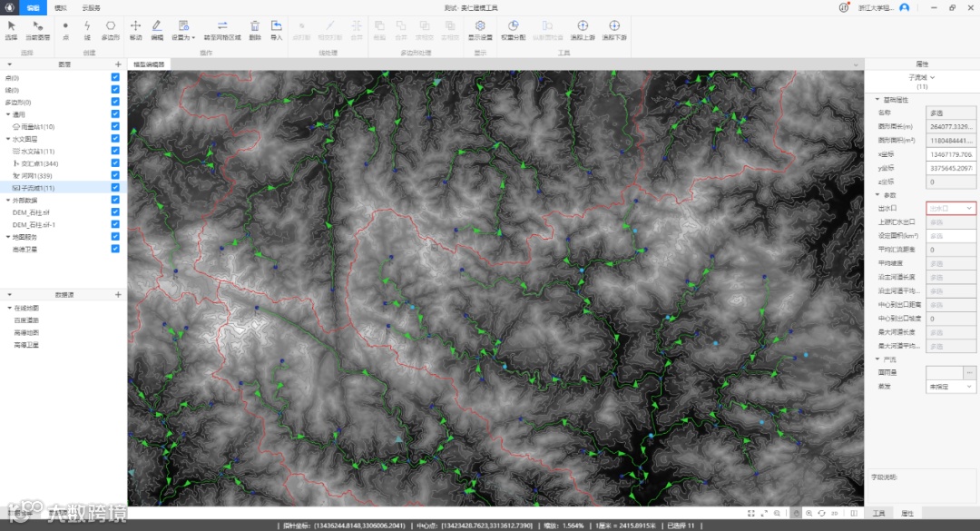
Task: Choose the 点 point creation tool
Action: pos(65,29)
